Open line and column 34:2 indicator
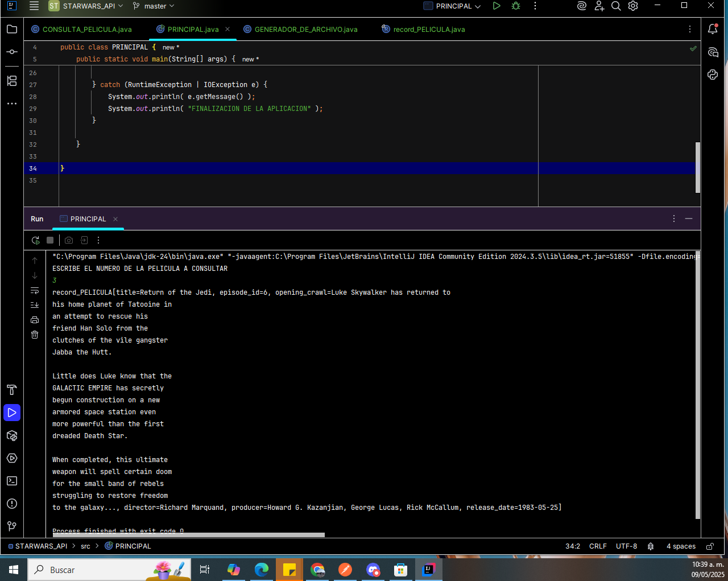This screenshot has height=581, width=728. click(573, 546)
